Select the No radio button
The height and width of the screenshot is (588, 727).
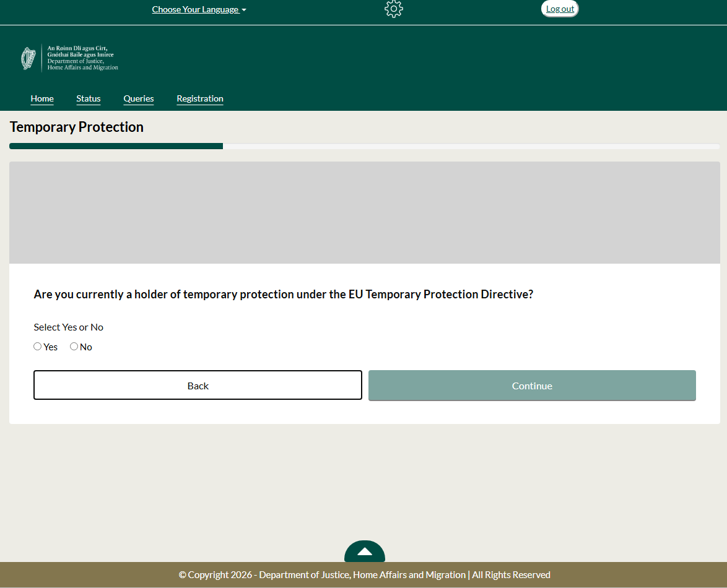[x=74, y=347]
